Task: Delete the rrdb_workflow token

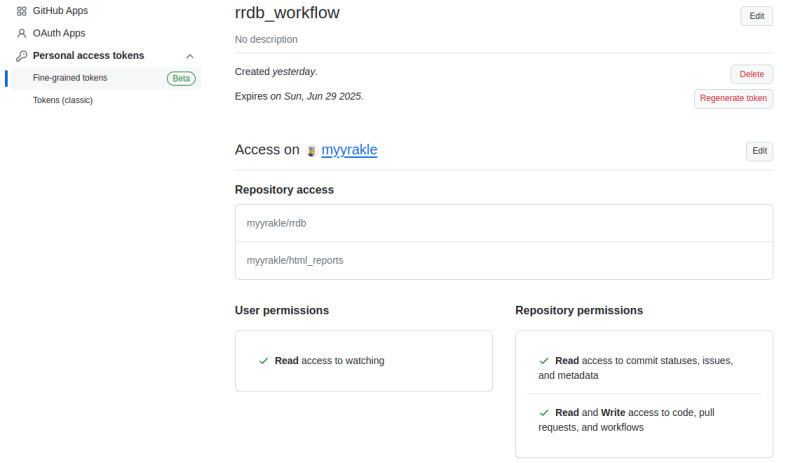Action: [751, 74]
